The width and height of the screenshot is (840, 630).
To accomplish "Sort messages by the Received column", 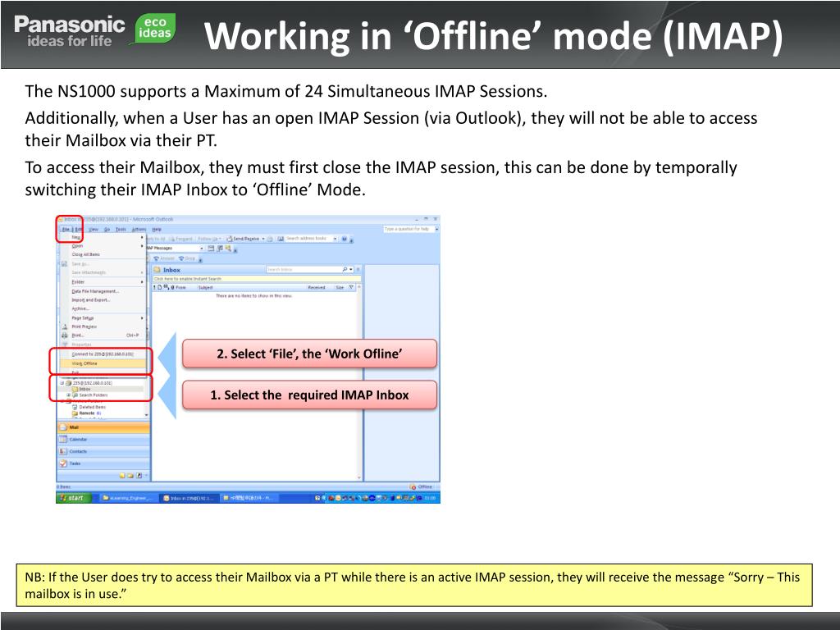I will pyautogui.click(x=317, y=288).
